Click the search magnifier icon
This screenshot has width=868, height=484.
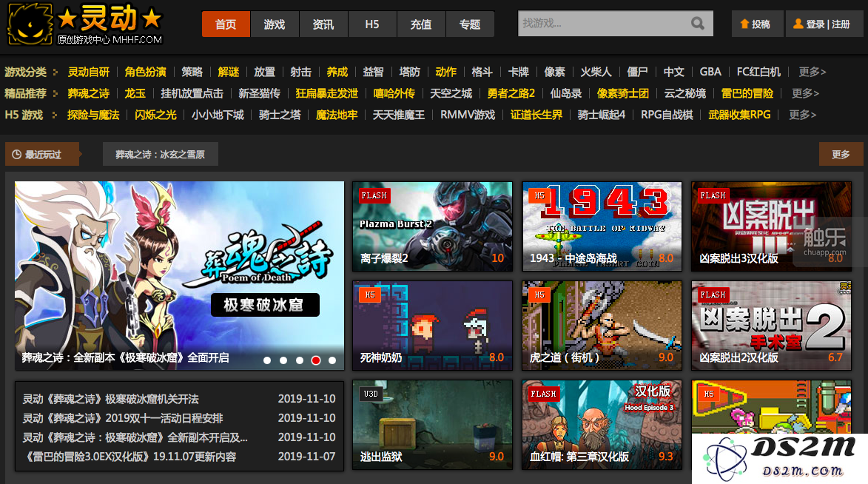698,24
